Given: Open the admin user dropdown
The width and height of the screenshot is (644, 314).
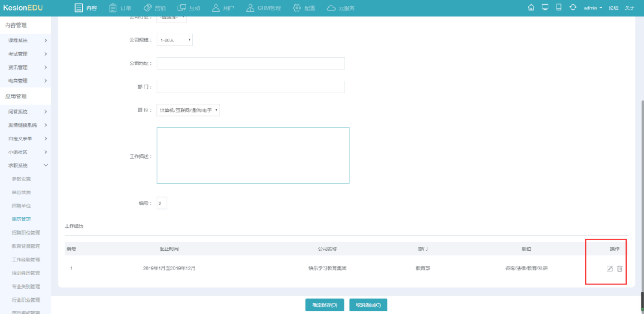Looking at the screenshot, I should pos(593,8).
